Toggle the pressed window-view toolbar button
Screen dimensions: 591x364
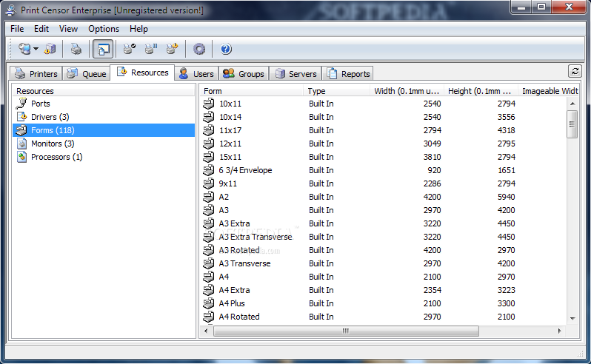[x=103, y=49]
